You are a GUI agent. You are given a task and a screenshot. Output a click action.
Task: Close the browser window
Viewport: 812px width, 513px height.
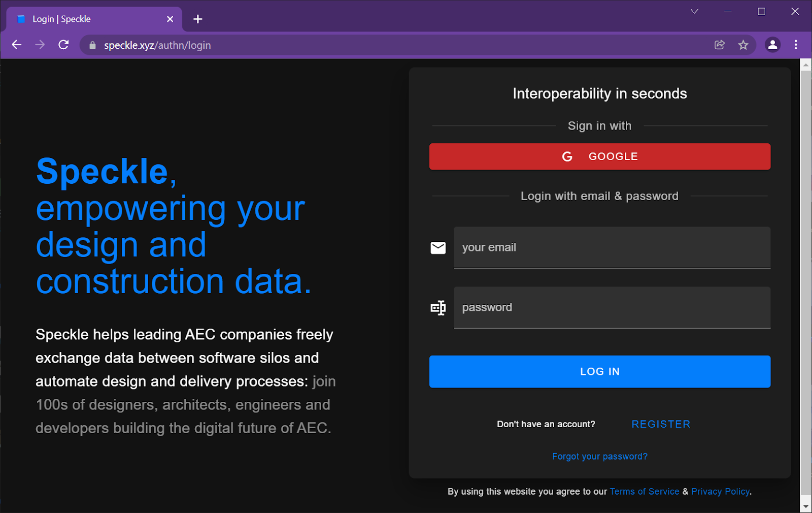point(795,11)
